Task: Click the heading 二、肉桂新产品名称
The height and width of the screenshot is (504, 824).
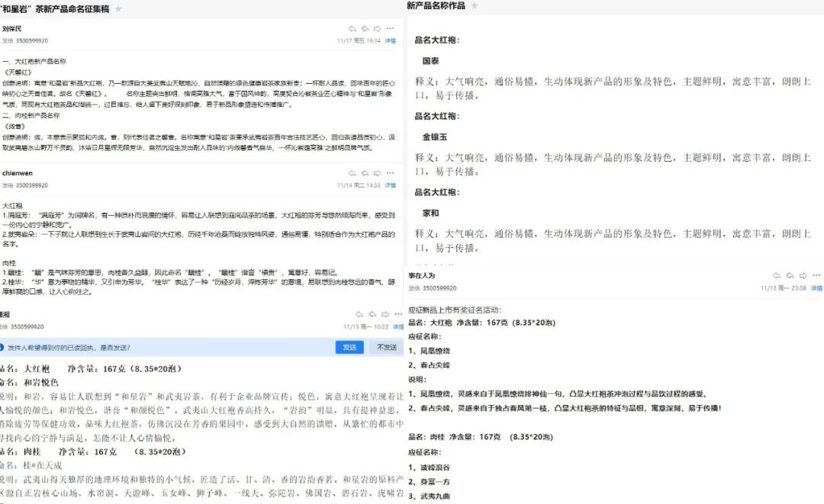Action: (x=31, y=115)
